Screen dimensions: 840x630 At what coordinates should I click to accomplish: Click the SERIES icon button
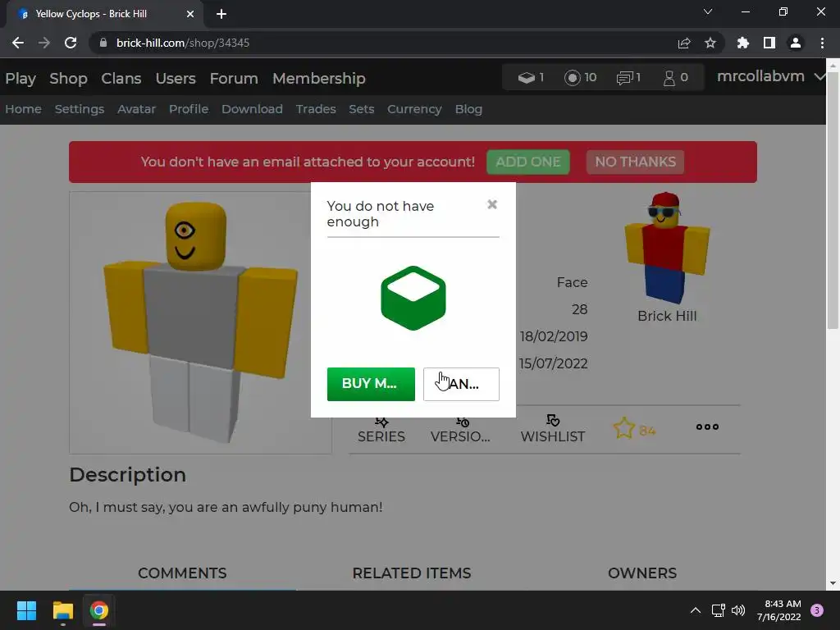(381, 430)
